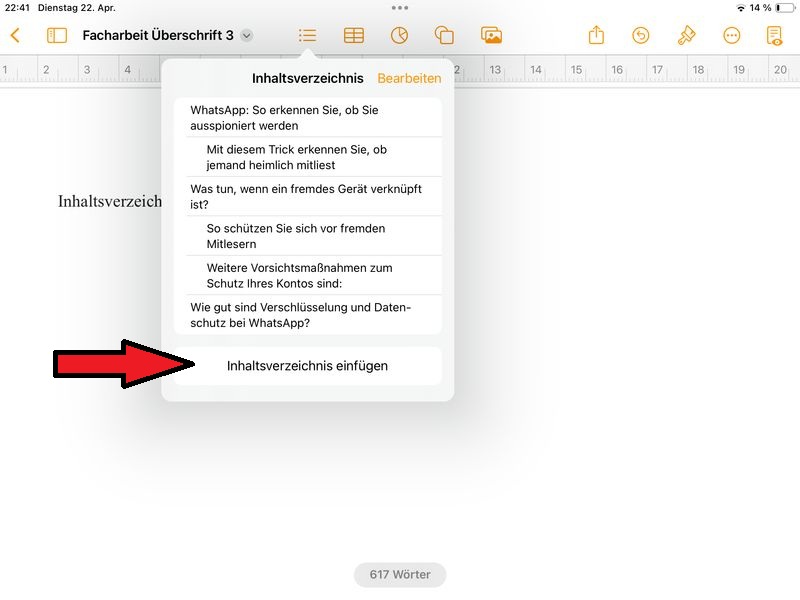Select entry 'So schützen Sie sich vor fremden Mitlesern'

(308, 236)
